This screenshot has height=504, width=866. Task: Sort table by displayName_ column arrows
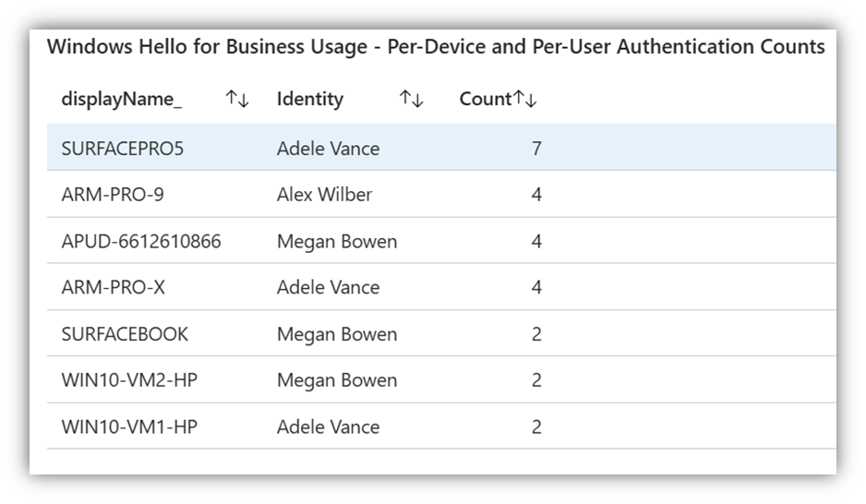pyautogui.click(x=237, y=100)
